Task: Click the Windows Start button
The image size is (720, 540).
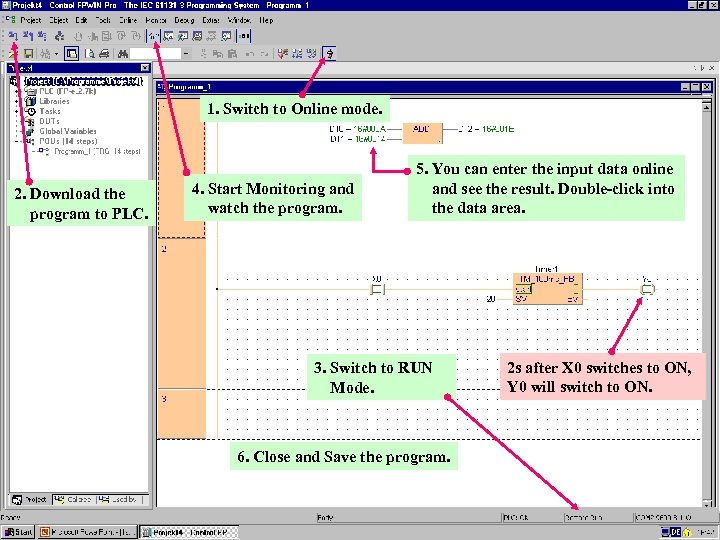Action: [x=17, y=532]
